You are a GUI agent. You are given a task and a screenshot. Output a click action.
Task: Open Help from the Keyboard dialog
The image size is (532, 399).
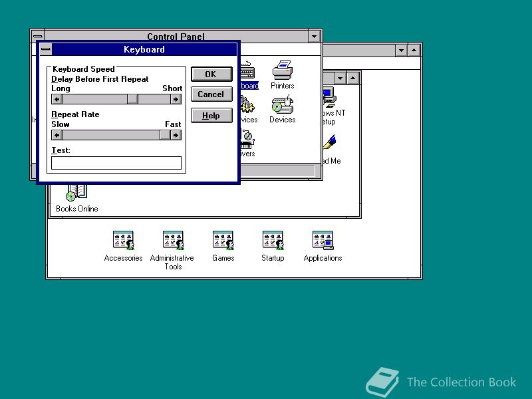[x=211, y=115]
